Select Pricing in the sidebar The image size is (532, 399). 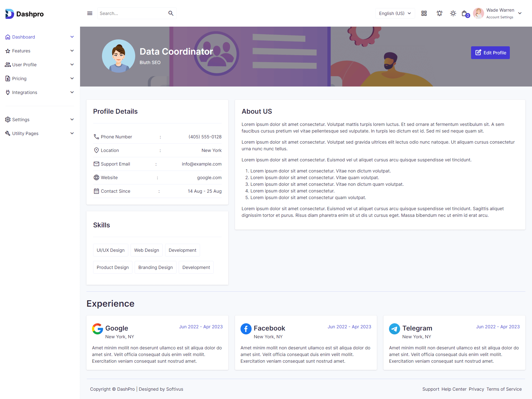coord(19,78)
